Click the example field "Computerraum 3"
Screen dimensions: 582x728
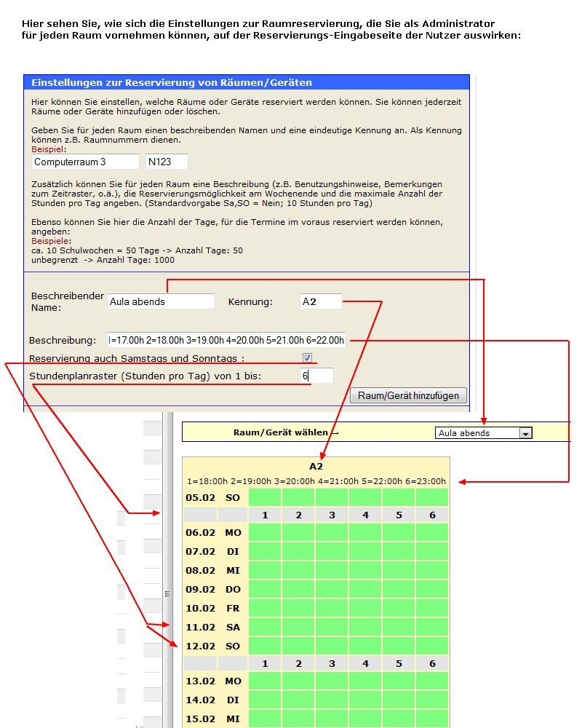[x=85, y=162]
